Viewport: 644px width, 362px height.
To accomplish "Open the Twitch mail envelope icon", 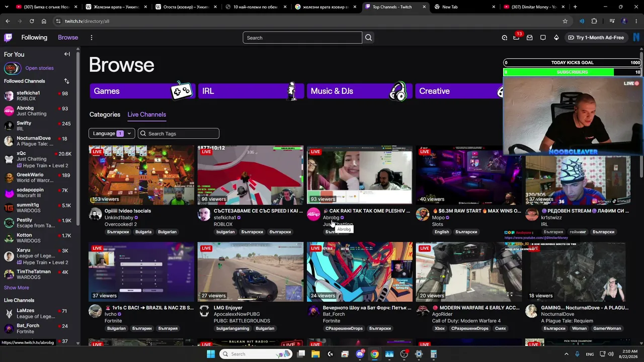I will tap(529, 38).
